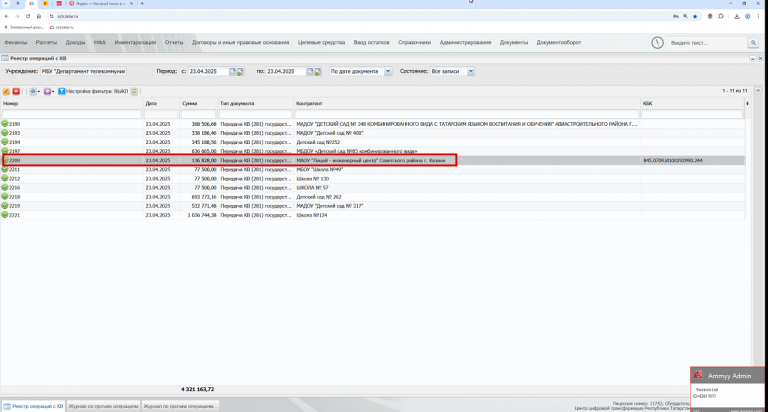Click the orange edit document icon
The image size is (768, 412).
6,92
